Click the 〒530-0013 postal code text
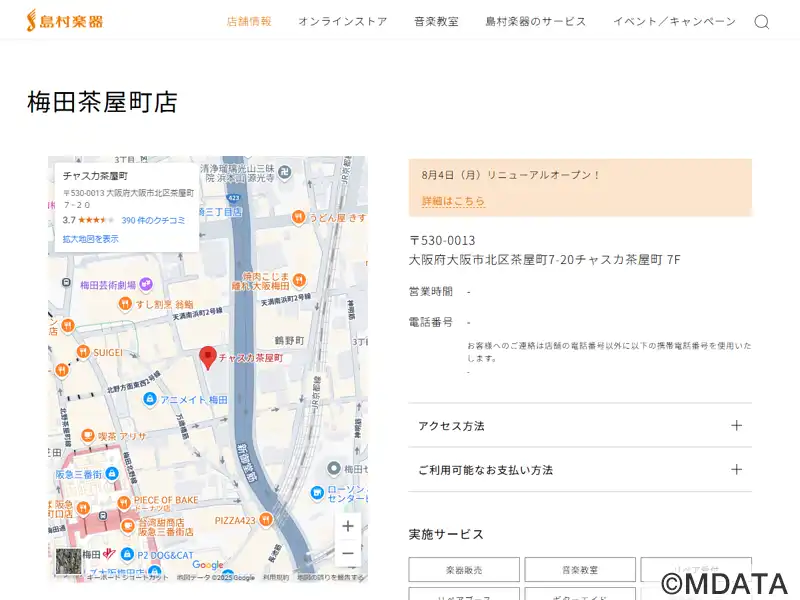 (442, 240)
